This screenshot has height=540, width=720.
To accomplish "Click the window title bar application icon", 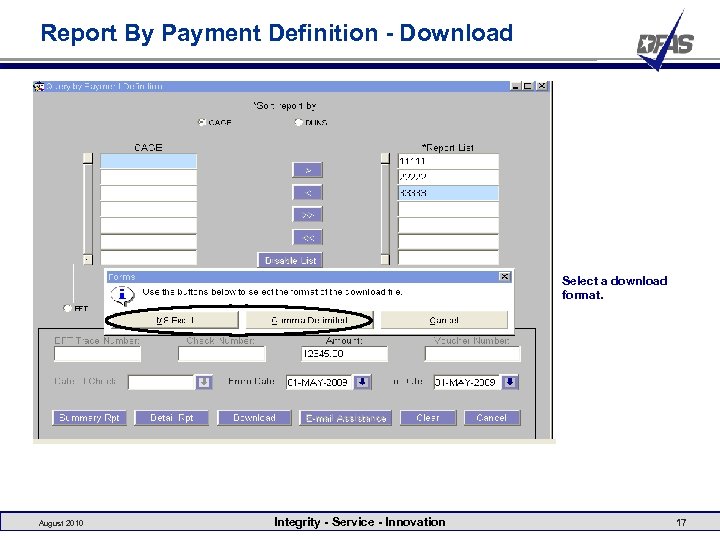I will pyautogui.click(x=39, y=86).
